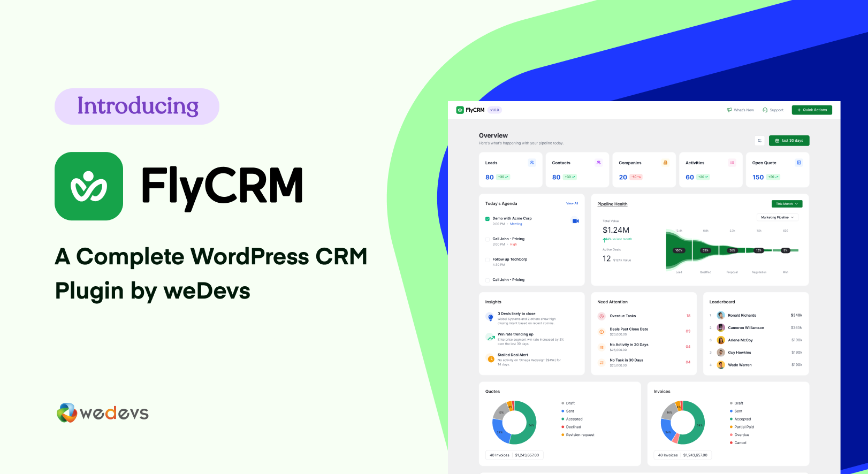This screenshot has height=474, width=868.
Task: Click the Contacts card purple icon
Action: [599, 163]
